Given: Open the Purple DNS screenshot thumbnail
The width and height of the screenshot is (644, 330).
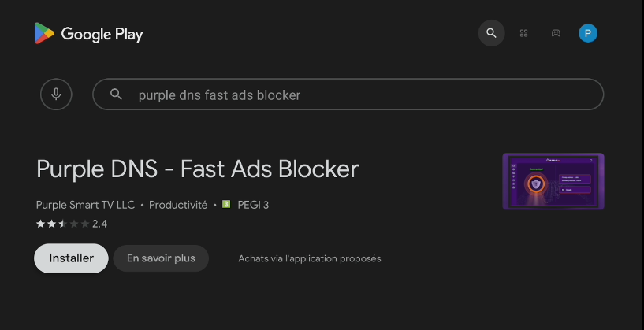Looking at the screenshot, I should 553,182.
